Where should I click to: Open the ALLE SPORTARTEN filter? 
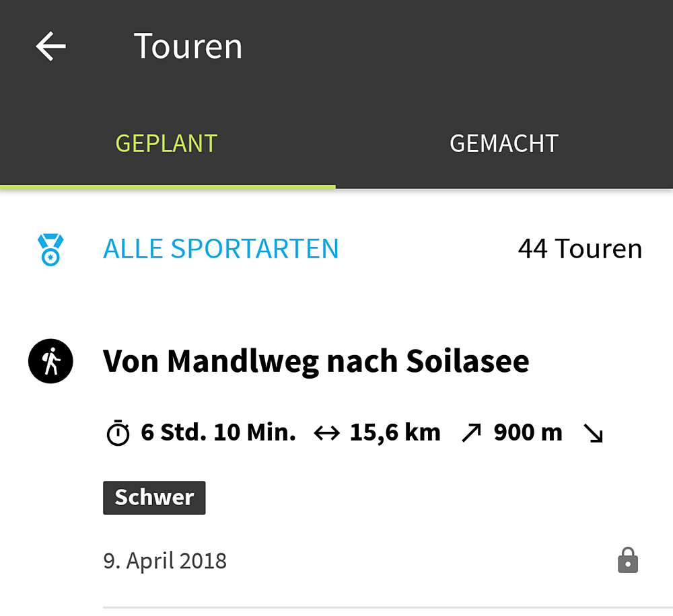pyautogui.click(x=221, y=249)
